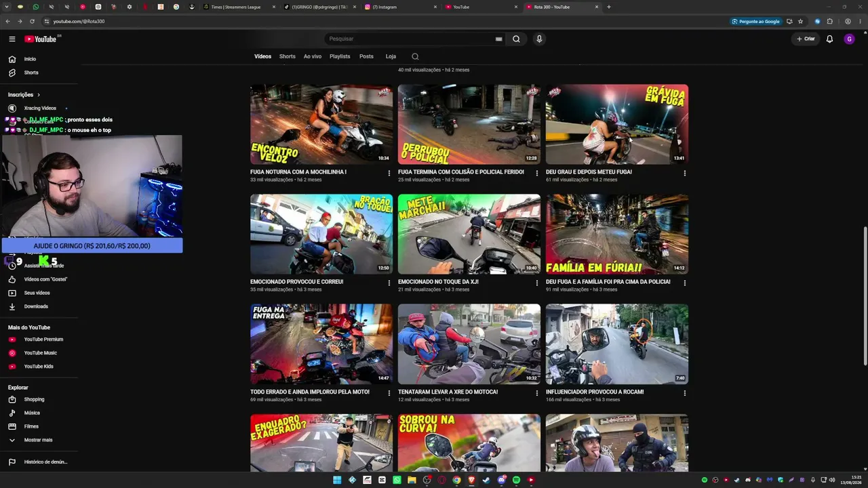
Task: Open options for FUGA TERMINA COM COLISÃO video
Action: pos(537,174)
